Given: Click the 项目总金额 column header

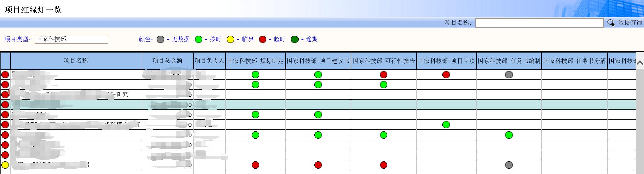Looking at the screenshot, I should [167, 61].
